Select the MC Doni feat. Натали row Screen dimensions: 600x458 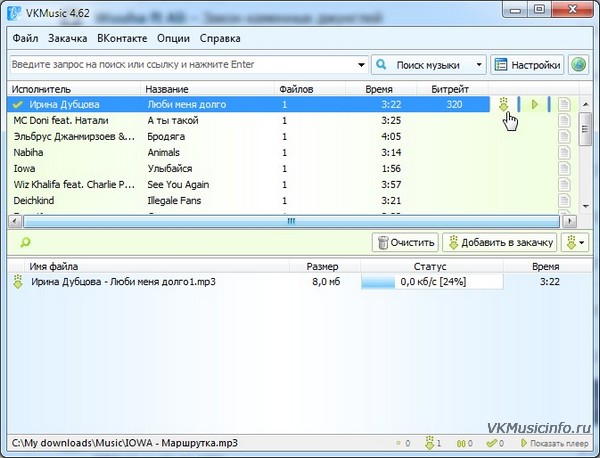point(248,121)
